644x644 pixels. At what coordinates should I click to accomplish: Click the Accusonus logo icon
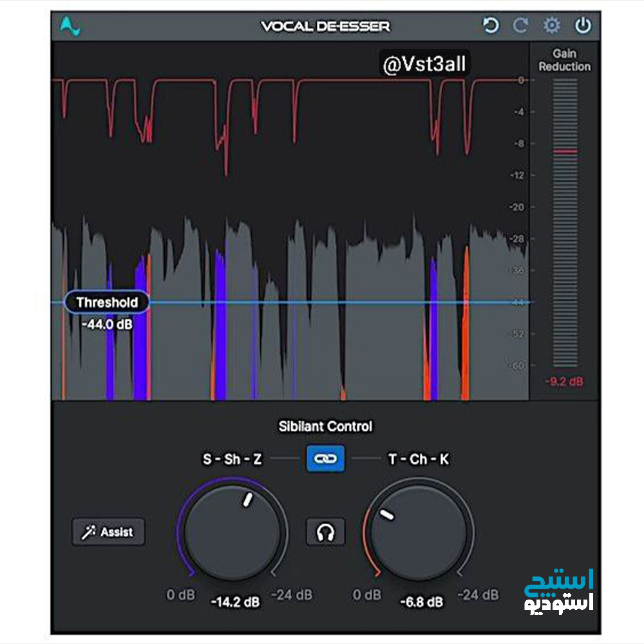(70, 26)
